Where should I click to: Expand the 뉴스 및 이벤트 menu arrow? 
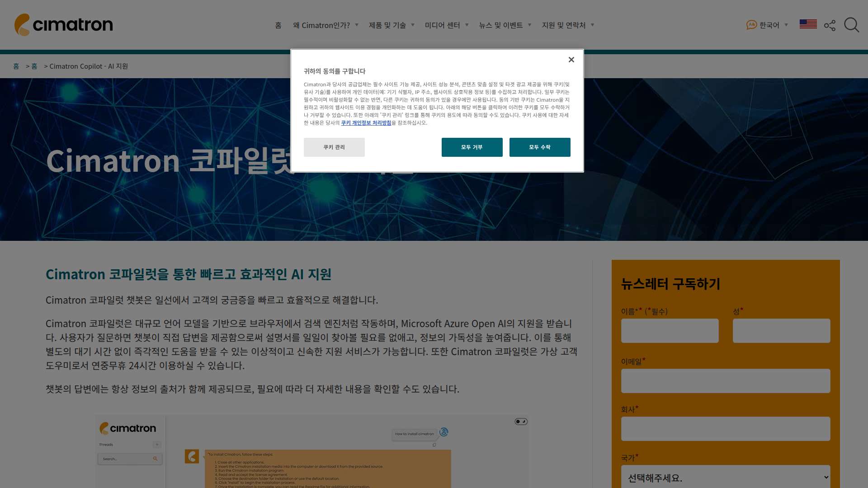coord(530,25)
